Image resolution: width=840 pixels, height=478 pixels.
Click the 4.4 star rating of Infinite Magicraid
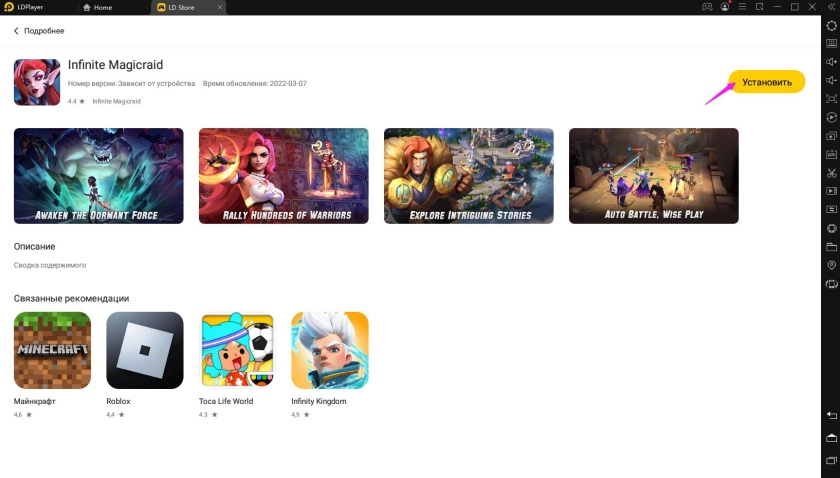tap(76, 101)
